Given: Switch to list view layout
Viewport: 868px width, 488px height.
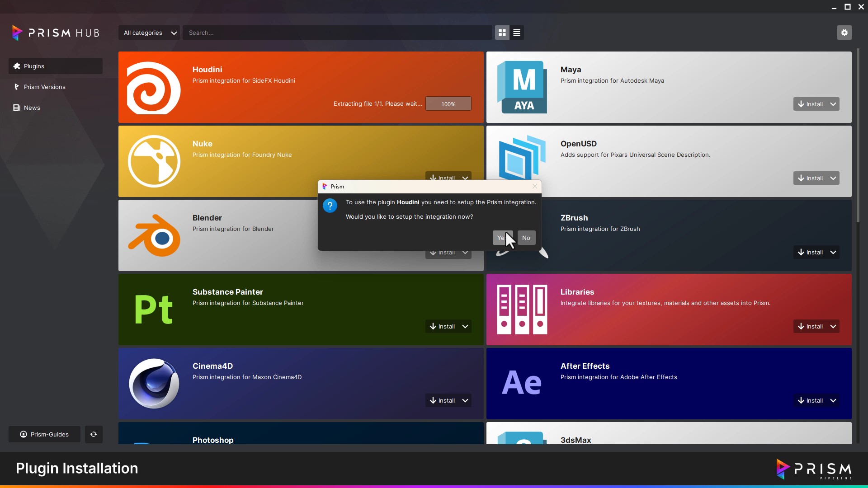Looking at the screenshot, I should pyautogui.click(x=517, y=33).
